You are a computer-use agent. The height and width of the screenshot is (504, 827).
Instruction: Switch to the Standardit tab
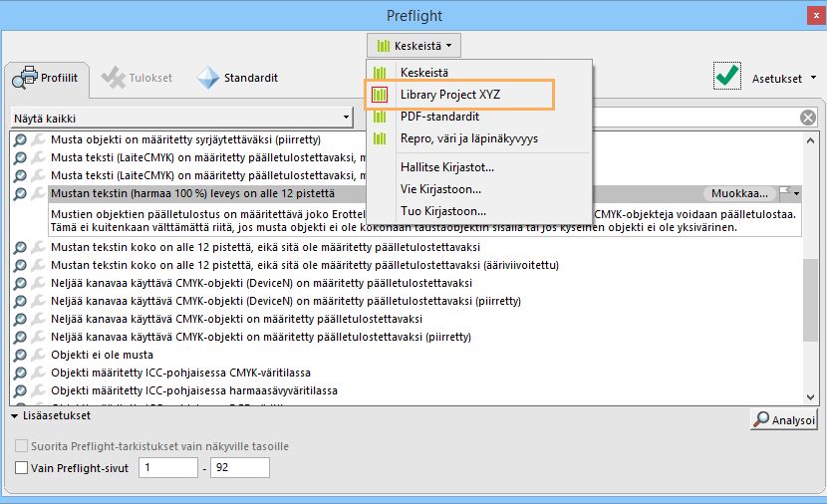coord(238,78)
